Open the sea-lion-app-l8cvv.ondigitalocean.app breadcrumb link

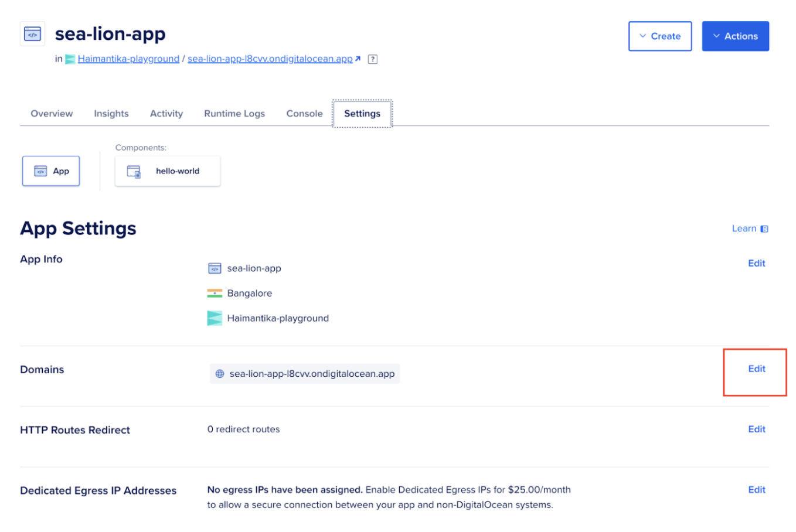point(270,59)
